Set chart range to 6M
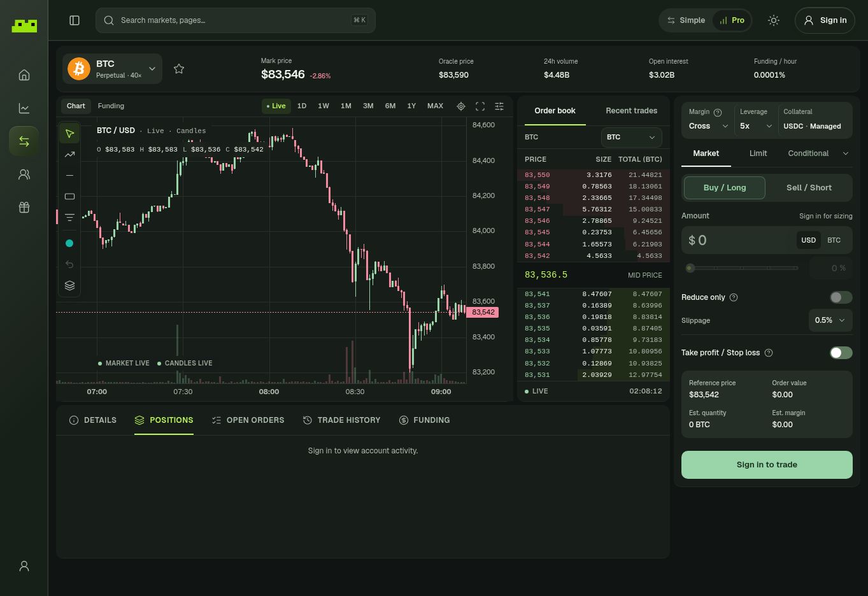This screenshot has height=596, width=868. [390, 106]
